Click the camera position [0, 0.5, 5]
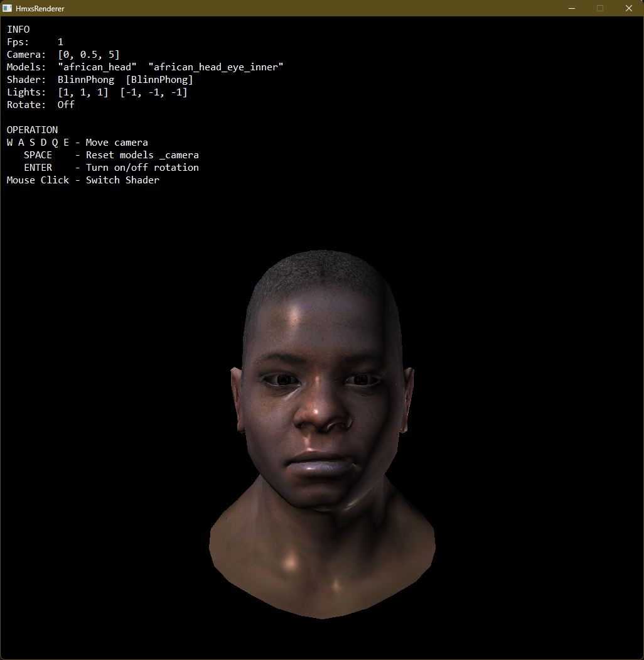Viewport: 644px width, 660px height. 89,55
